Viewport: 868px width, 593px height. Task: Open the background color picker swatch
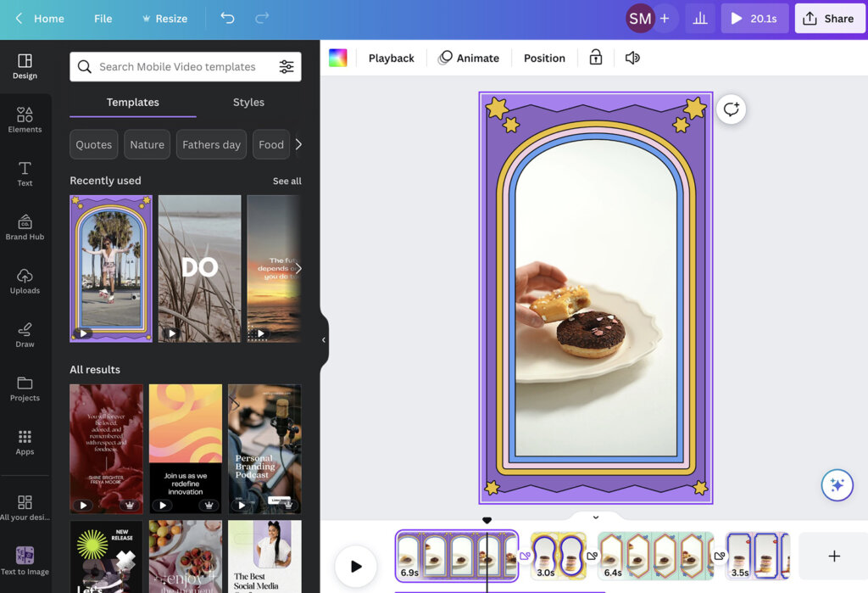[338, 58]
